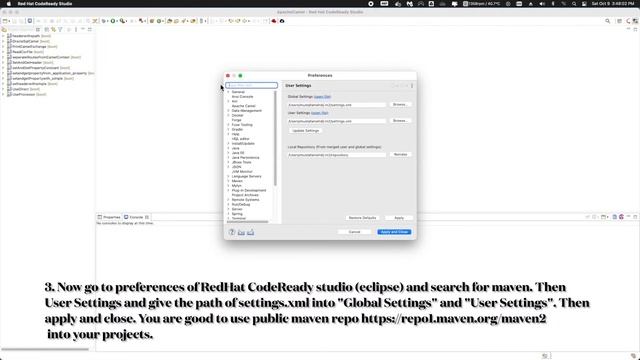This screenshot has width=640, height=360.
Task: Expand the Run/Debug node
Action: pos(229,204)
